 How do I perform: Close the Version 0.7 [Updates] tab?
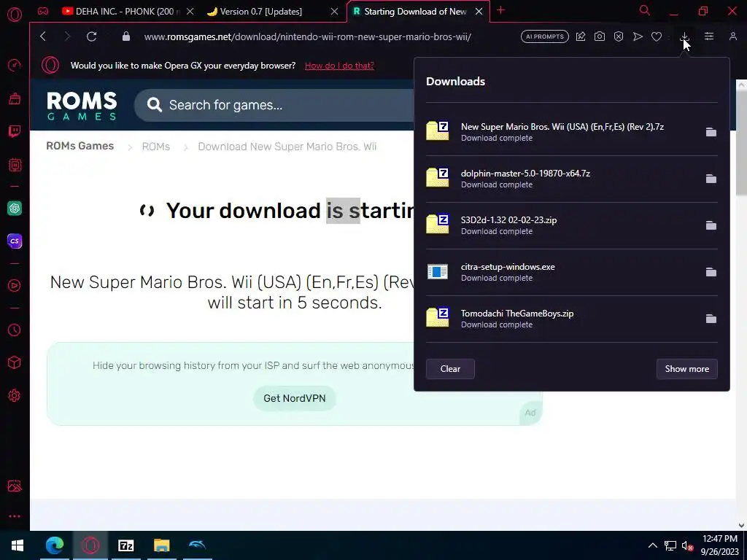pyautogui.click(x=334, y=12)
